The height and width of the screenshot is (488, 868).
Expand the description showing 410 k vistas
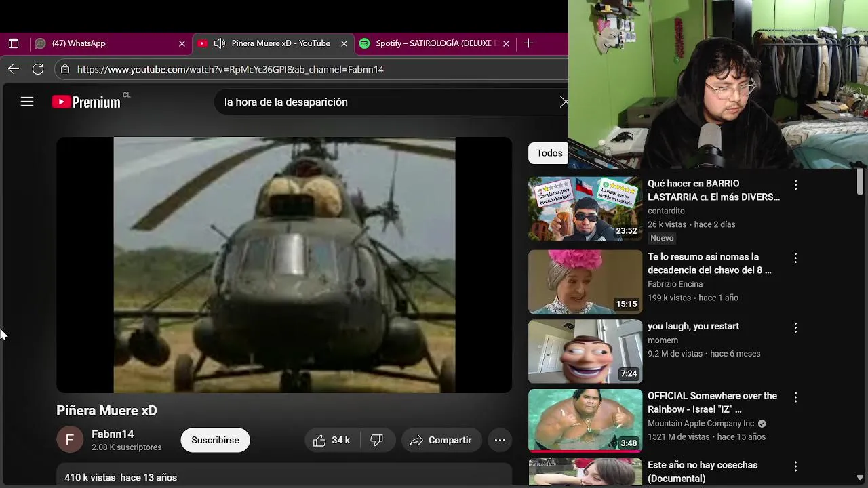(x=284, y=476)
